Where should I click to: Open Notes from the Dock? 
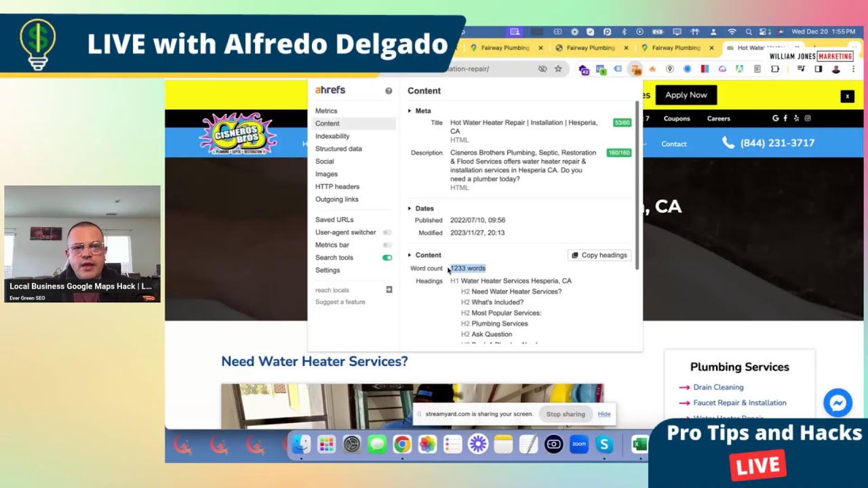coord(503,445)
